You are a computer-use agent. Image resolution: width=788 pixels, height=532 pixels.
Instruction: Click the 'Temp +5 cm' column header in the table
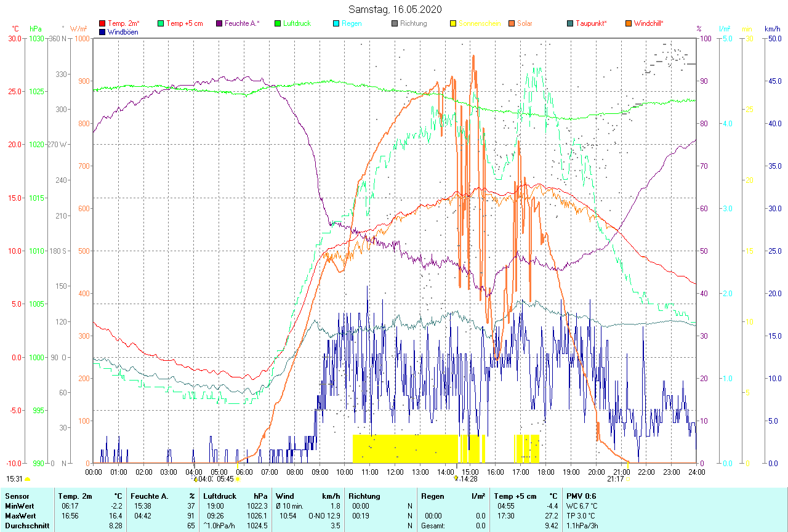pyautogui.click(x=514, y=496)
